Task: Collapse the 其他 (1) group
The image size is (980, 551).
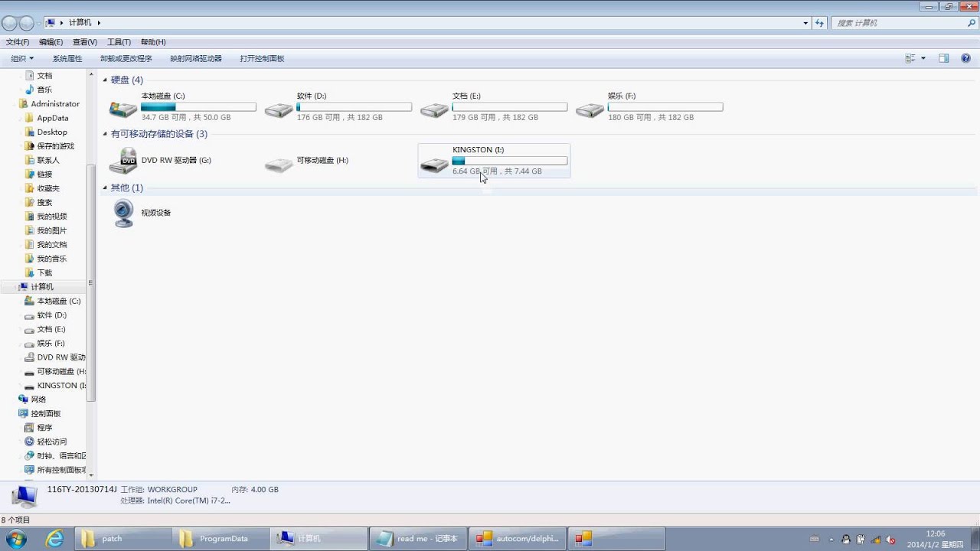Action: (x=105, y=187)
